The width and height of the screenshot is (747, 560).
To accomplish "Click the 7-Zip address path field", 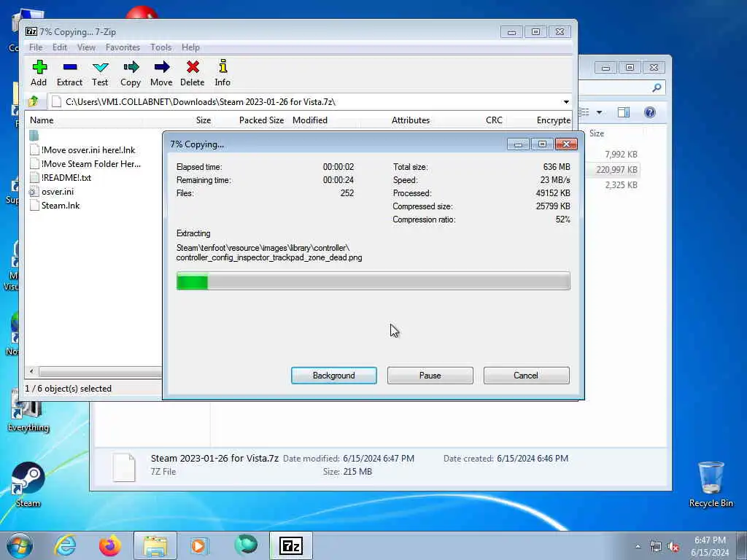I will tap(305, 102).
